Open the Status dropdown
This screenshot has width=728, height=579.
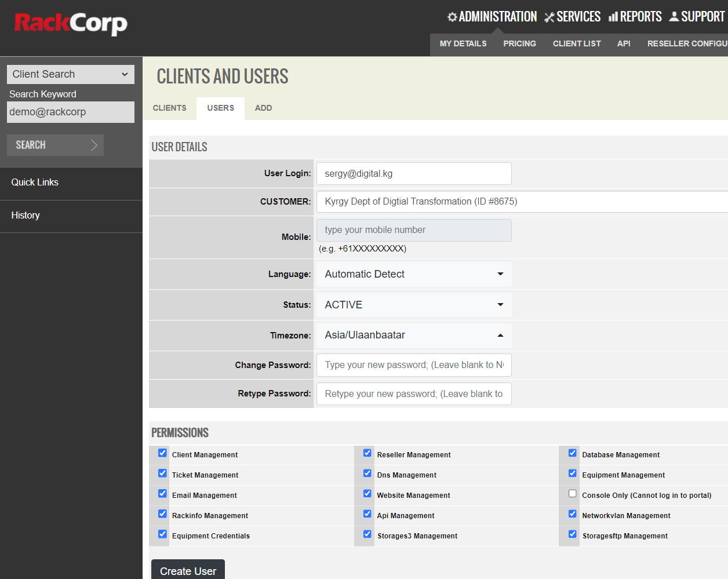[x=414, y=305]
